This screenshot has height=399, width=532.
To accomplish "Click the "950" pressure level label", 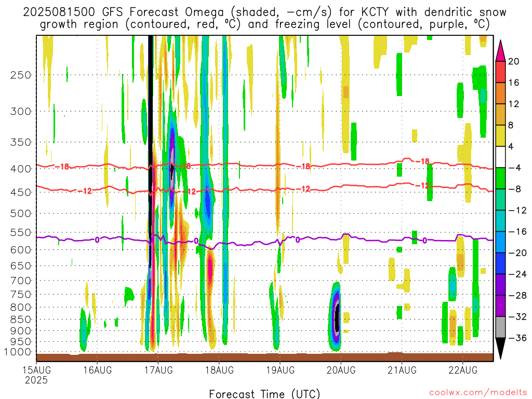I will coord(21,342).
